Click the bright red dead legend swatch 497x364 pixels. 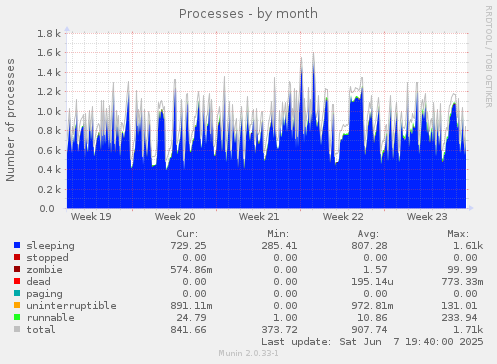tap(17, 281)
